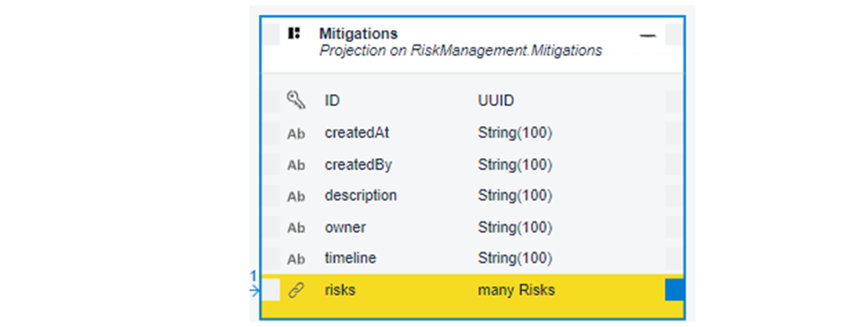Click the String(100) type for owner
The width and height of the screenshot is (868, 327).
tap(515, 227)
